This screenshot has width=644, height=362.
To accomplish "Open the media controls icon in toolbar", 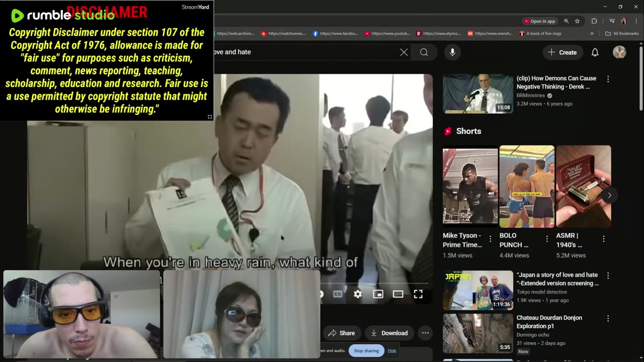I will click(x=612, y=21).
